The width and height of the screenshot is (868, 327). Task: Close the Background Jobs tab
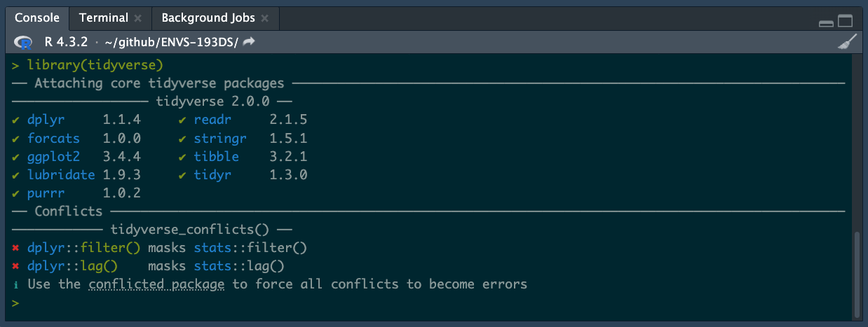tap(264, 18)
